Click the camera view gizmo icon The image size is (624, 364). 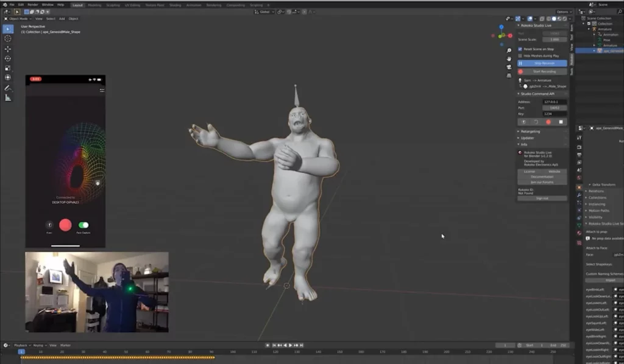coord(509,66)
